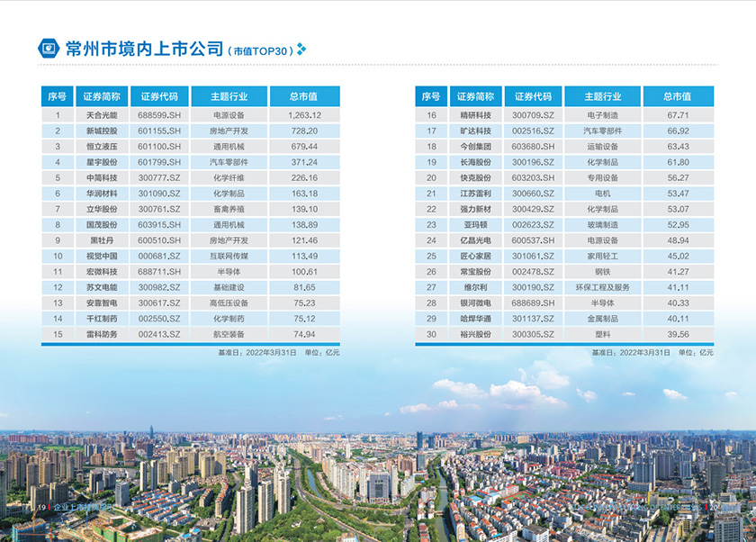The image size is (756, 542).
Task: Select industry cell "电子制造"
Action: pos(603,115)
